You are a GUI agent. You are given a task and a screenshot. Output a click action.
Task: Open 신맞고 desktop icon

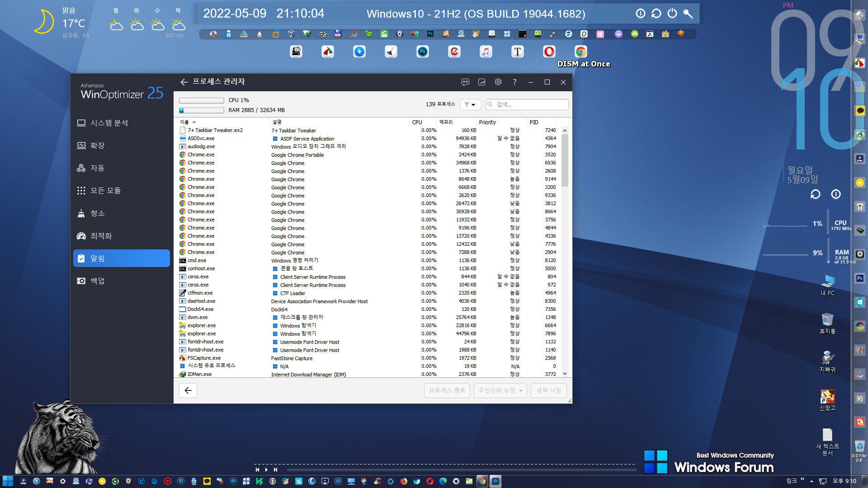(x=828, y=400)
